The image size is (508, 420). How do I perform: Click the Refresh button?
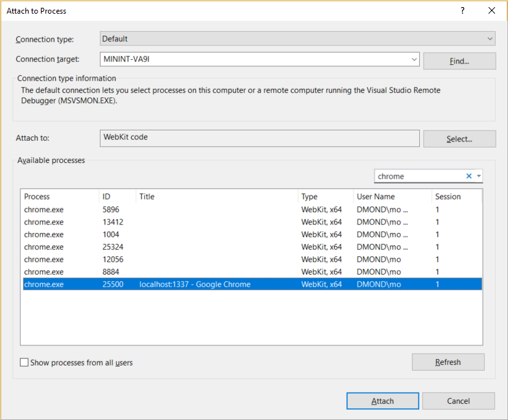pyautogui.click(x=448, y=362)
